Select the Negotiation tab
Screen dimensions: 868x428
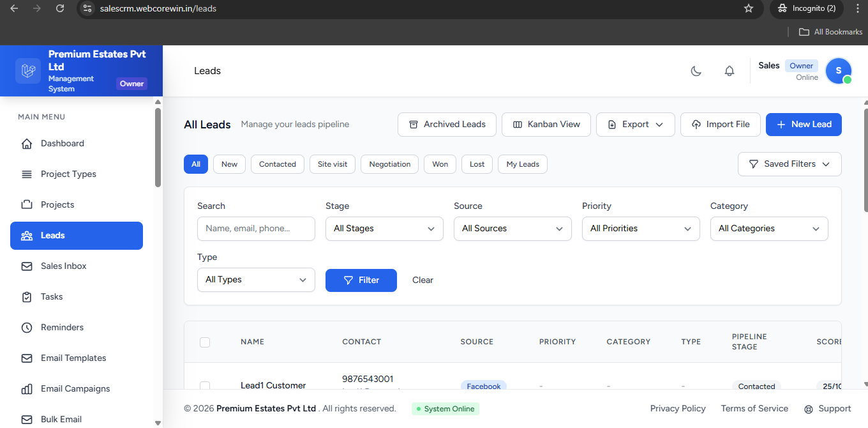390,164
